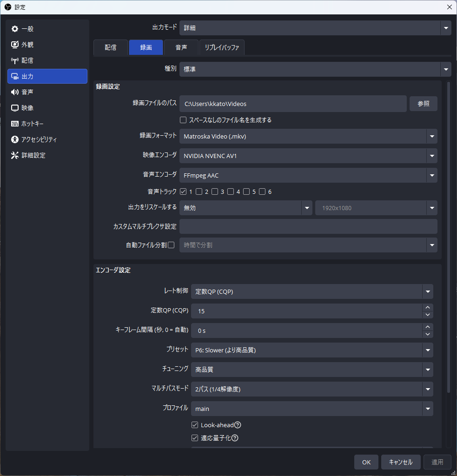Click the settings panel vertical scrollbar
The height and width of the screenshot is (476, 457).
(x=449, y=238)
